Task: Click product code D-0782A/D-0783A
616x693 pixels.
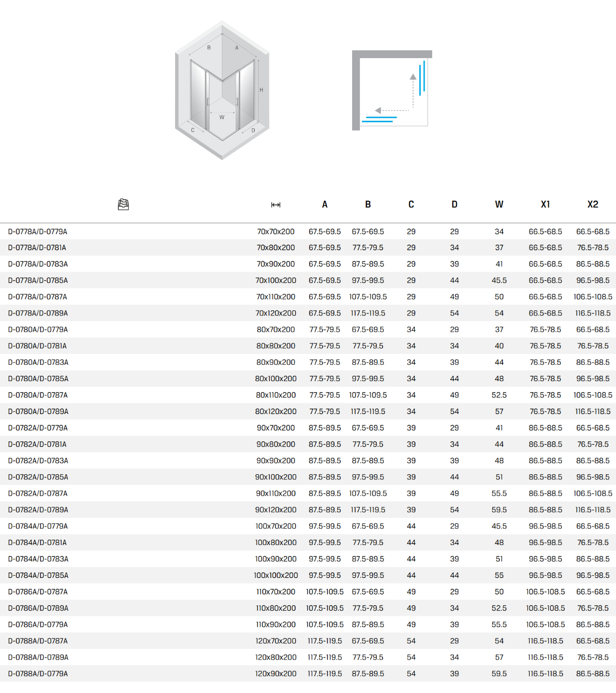Action: point(38,461)
